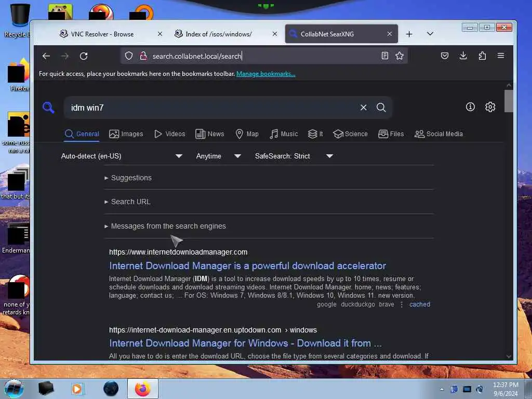The image size is (532, 399).
Task: Switch to the Music search category
Action: [284, 134]
